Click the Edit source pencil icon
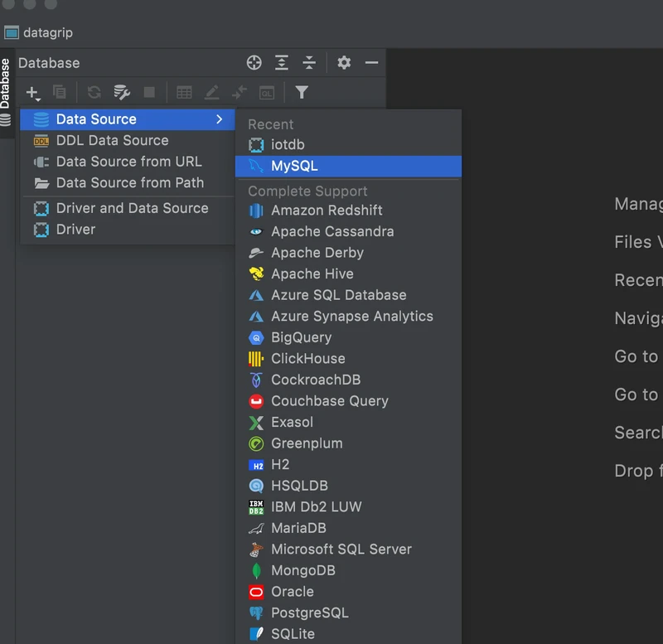This screenshot has height=644, width=663. [x=211, y=92]
